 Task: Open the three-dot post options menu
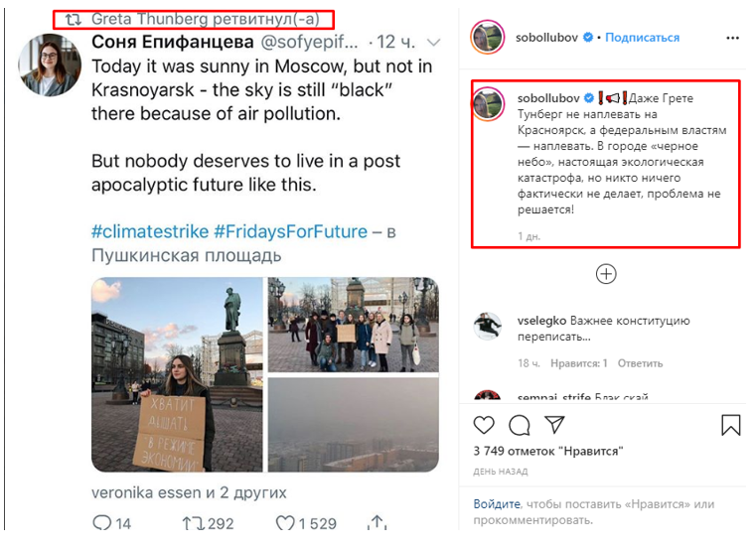[x=733, y=38]
